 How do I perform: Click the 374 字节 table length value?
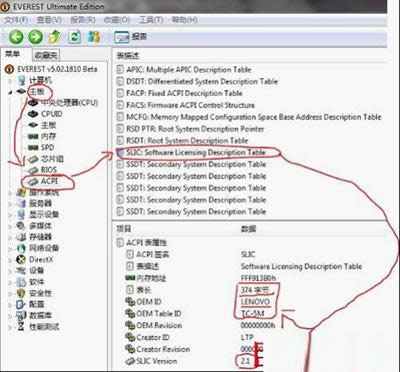[x=255, y=290]
